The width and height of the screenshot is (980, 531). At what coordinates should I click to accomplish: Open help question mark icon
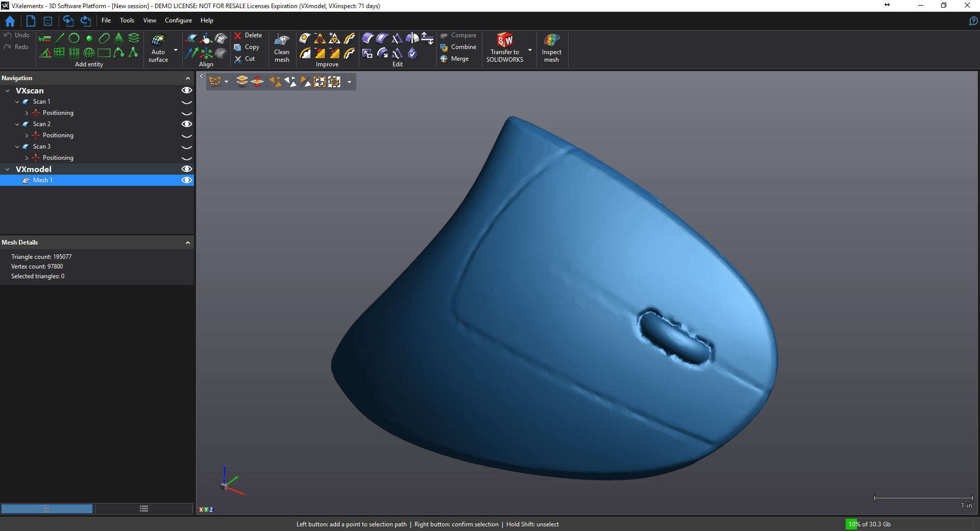tap(973, 21)
